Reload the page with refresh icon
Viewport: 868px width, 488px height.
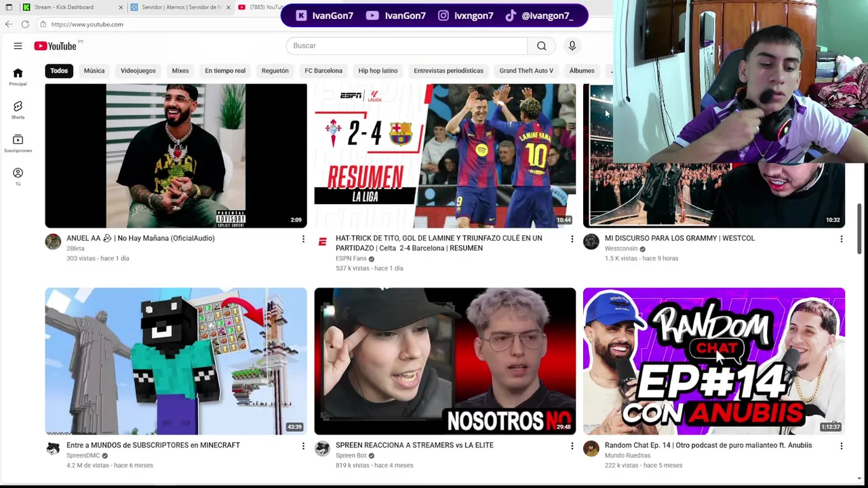point(25,24)
